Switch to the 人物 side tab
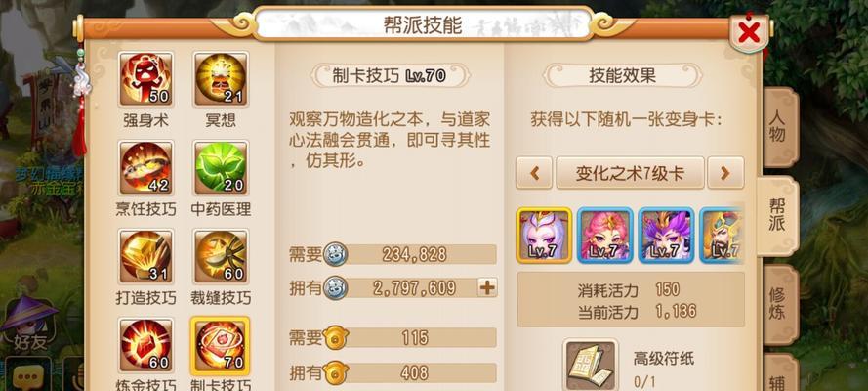Image resolution: width=868 pixels, height=391 pixels. point(778,128)
